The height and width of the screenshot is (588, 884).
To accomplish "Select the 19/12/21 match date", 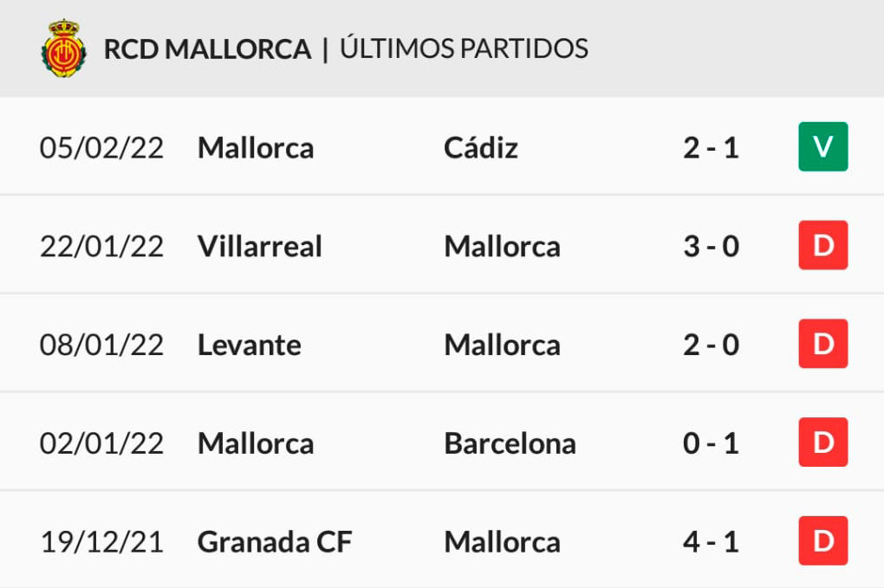I will 101,542.
